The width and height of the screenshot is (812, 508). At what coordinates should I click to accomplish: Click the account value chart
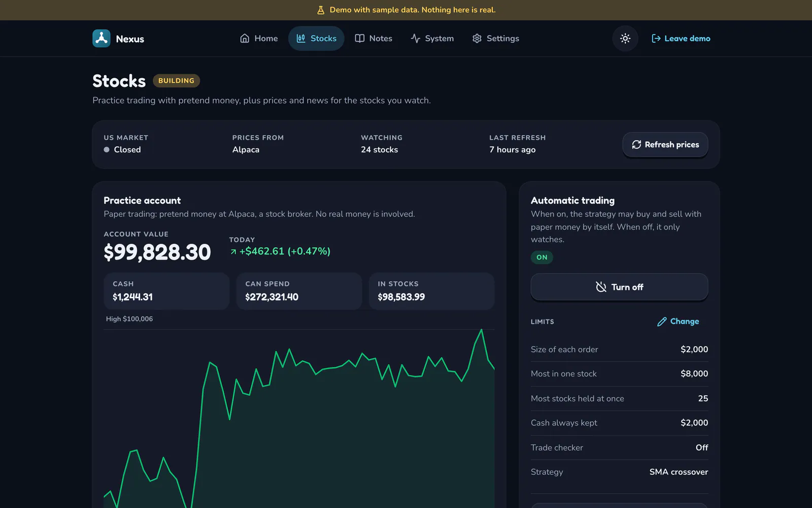(x=299, y=419)
